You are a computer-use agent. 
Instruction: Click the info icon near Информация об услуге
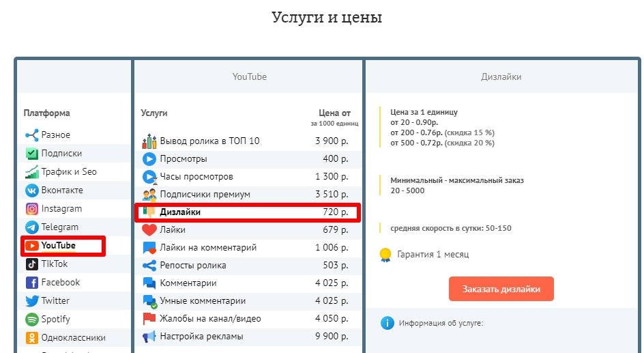coord(387,323)
